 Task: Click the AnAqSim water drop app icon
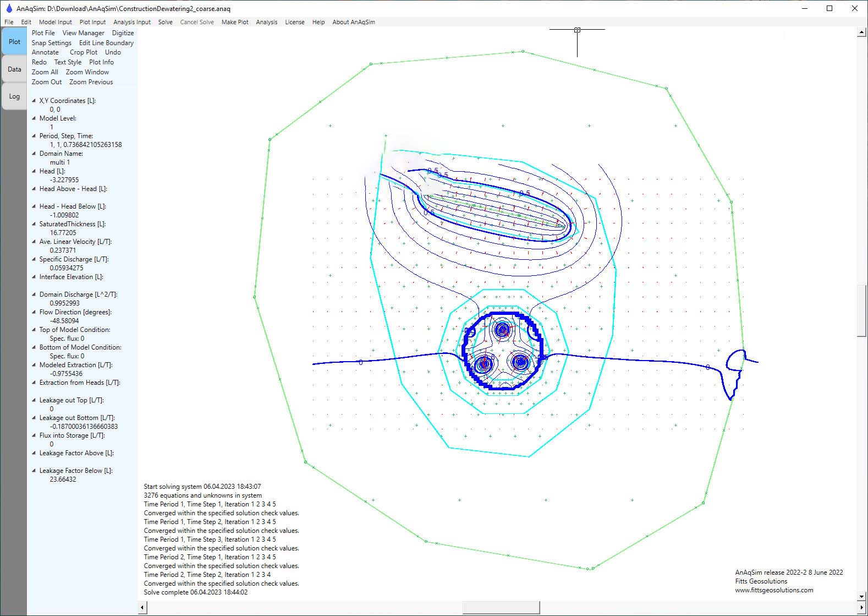[x=8, y=8]
